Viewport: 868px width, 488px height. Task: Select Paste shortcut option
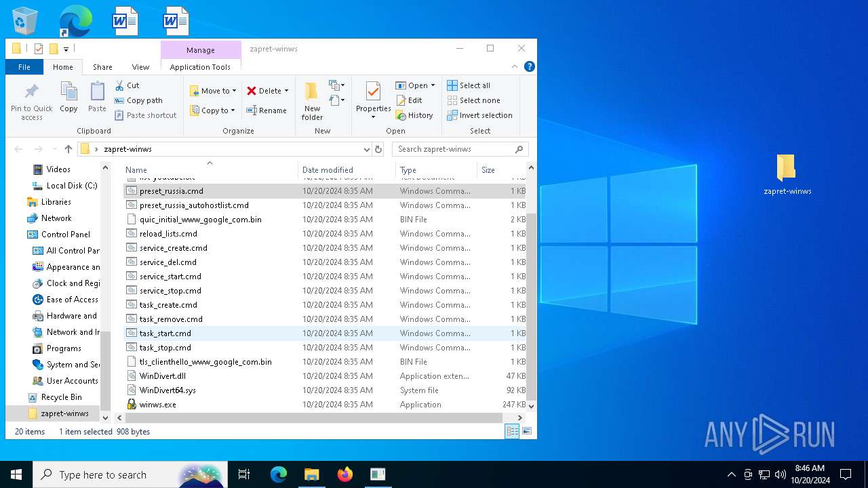click(145, 115)
